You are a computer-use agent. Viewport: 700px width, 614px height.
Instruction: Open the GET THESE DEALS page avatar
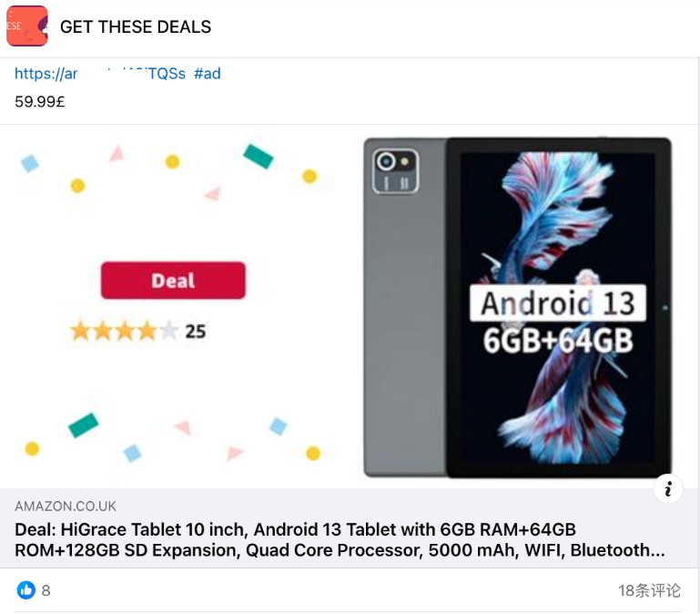click(26, 26)
